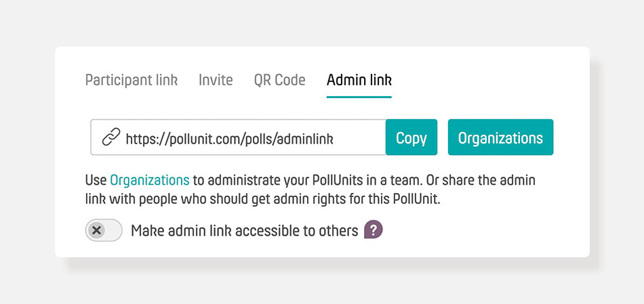The height and width of the screenshot is (304, 644).
Task: Open the Invite tab
Action: [x=216, y=80]
